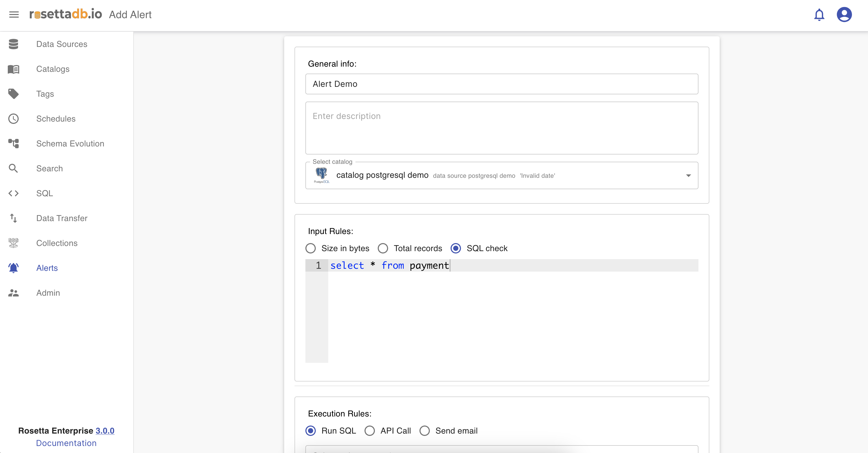Select the Size in bytes option
This screenshot has width=868, height=453.
(x=310, y=249)
